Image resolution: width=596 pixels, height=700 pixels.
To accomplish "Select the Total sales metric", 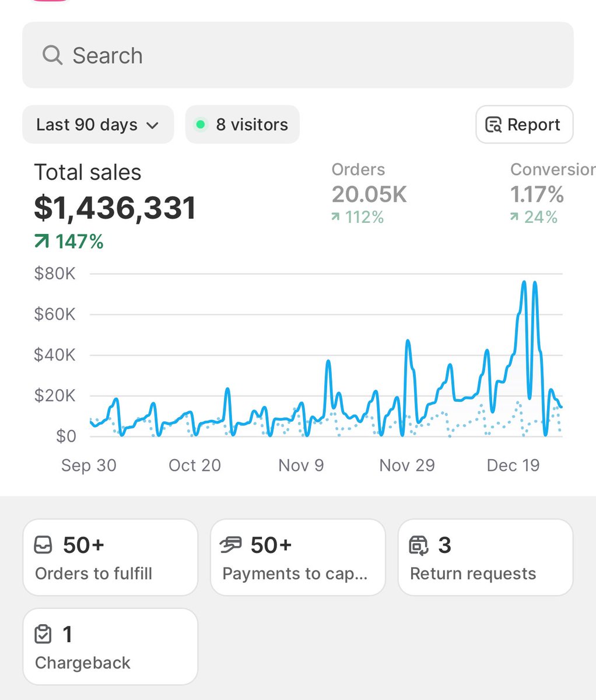I will [87, 173].
